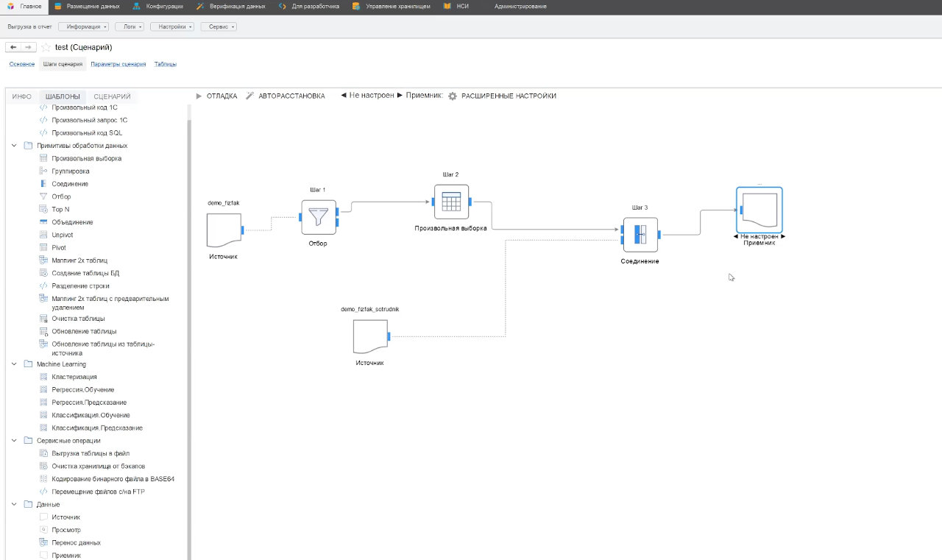Click Выгрузка в отчет button
The image size is (942, 560).
[29, 26]
